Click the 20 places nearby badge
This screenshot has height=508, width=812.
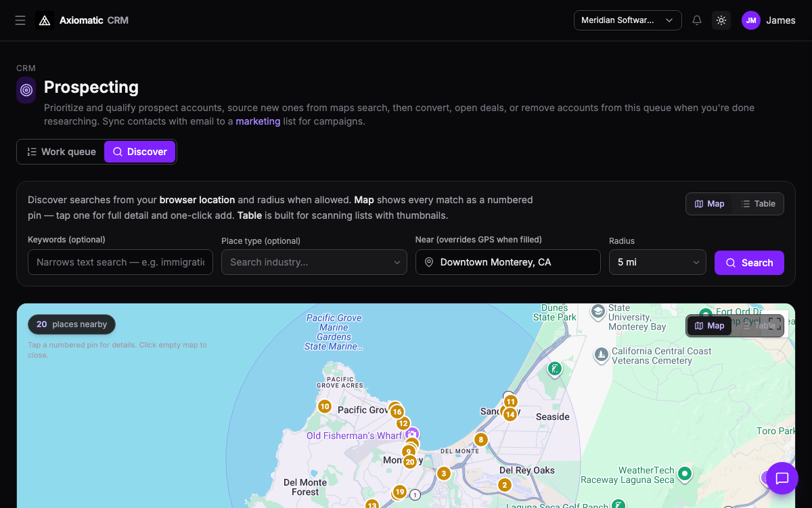coord(72,324)
